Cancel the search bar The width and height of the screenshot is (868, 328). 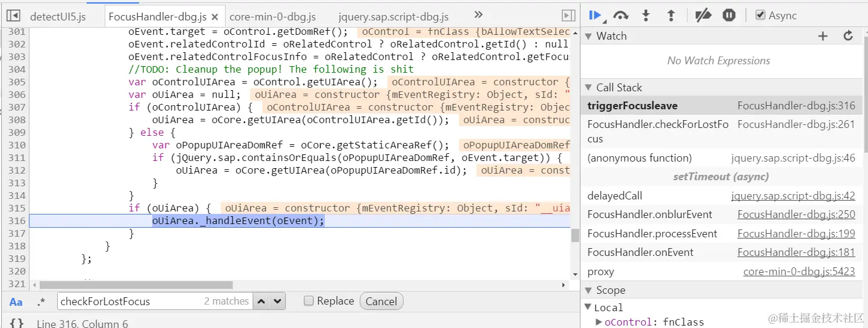381,301
